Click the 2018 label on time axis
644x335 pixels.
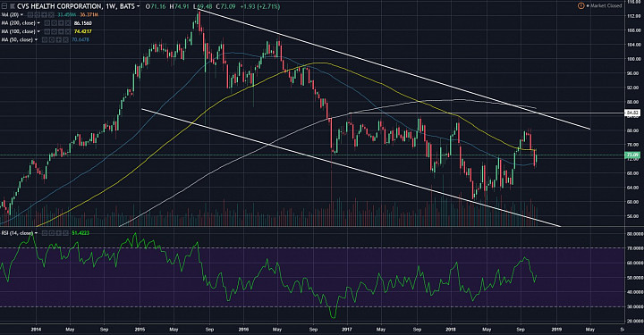point(451,330)
